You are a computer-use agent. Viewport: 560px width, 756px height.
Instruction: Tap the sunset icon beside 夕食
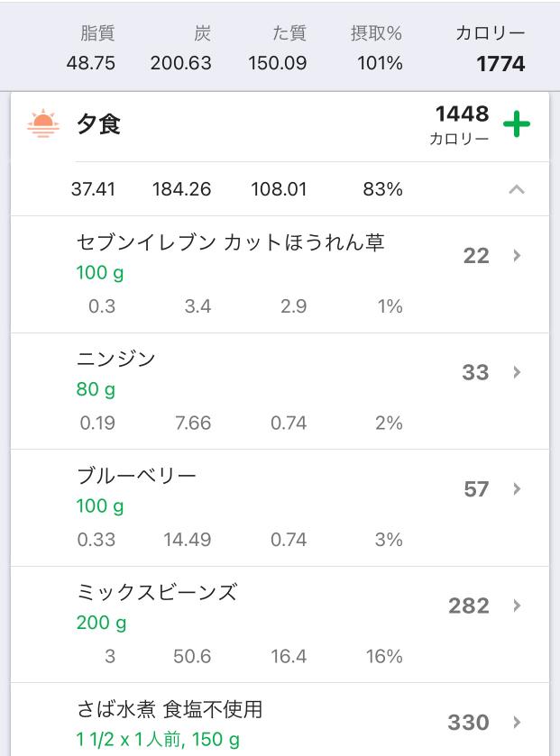43,123
